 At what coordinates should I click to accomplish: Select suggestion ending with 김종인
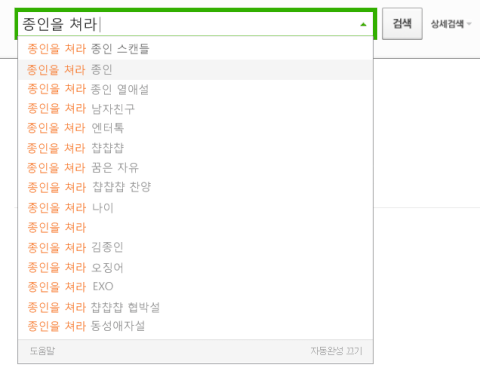pos(195,247)
